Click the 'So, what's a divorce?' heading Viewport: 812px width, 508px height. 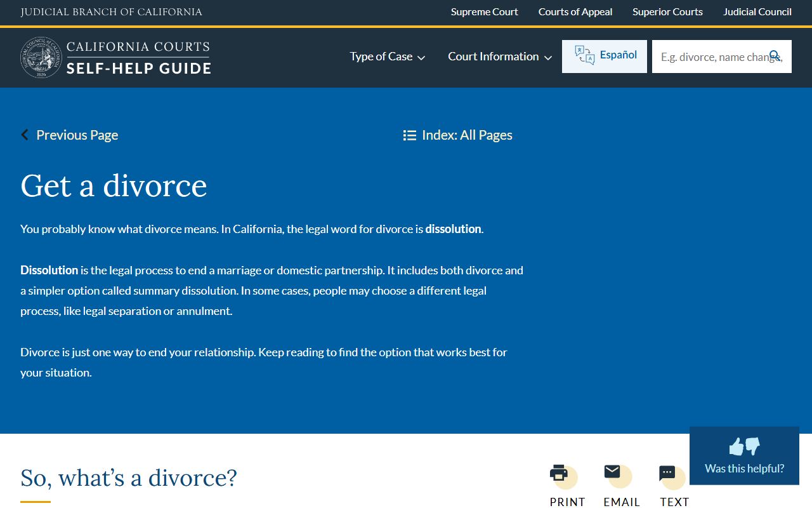coord(129,478)
